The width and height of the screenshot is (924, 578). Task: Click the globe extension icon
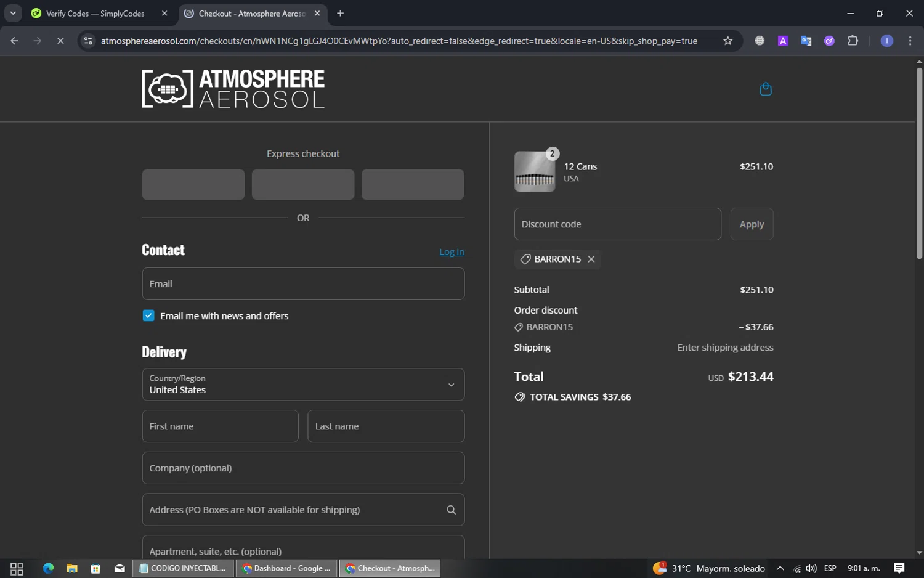click(760, 41)
